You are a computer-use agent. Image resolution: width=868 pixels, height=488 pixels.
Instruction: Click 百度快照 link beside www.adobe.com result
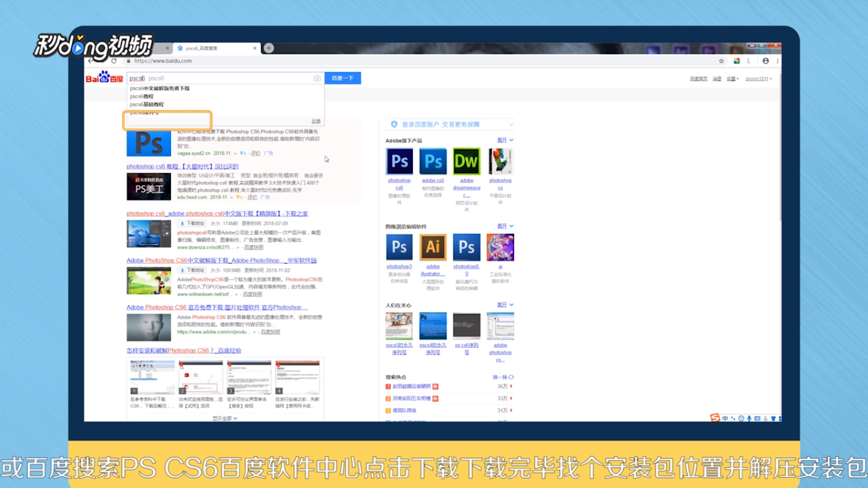click(270, 332)
